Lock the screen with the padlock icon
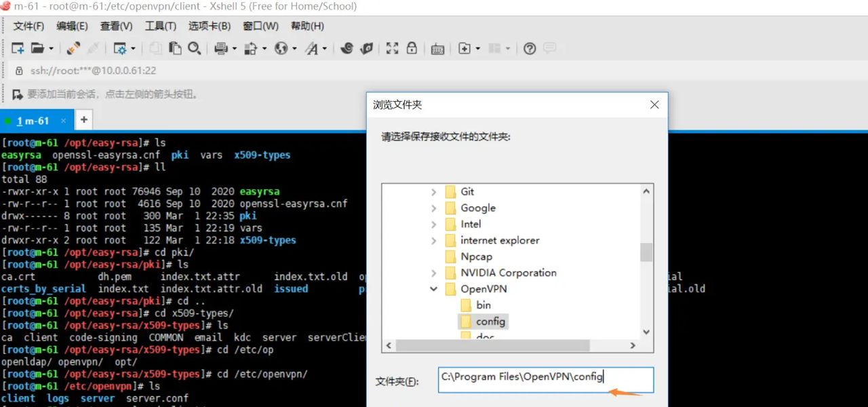This screenshot has height=407, width=868. pyautogui.click(x=412, y=49)
